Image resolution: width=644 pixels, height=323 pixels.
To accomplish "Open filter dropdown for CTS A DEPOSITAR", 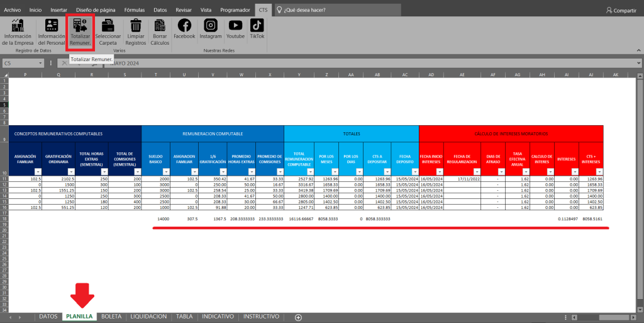I will tap(387, 172).
